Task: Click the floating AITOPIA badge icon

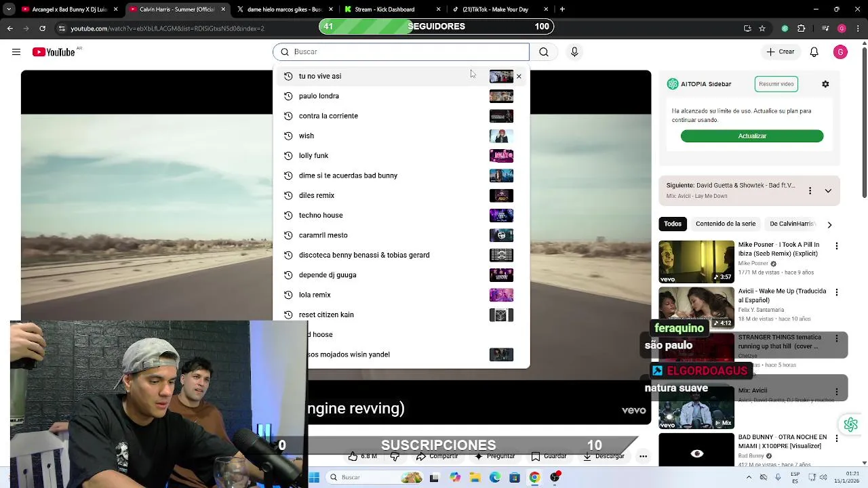Action: pos(851,424)
